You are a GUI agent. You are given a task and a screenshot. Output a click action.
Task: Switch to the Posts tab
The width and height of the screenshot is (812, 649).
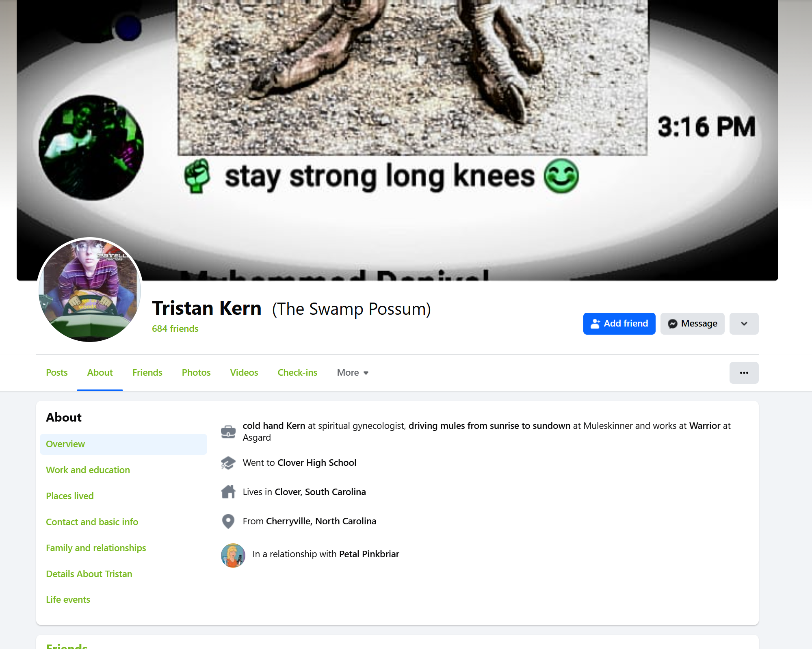[x=57, y=373]
